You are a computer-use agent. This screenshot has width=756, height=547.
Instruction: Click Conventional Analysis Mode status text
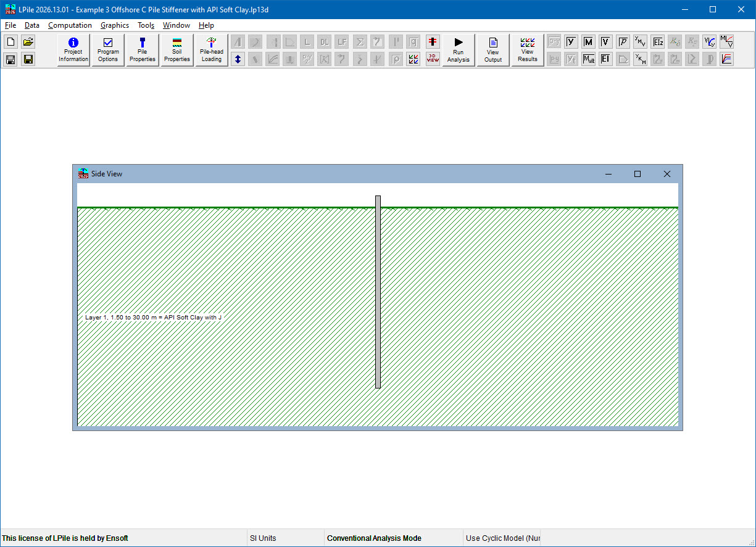pyautogui.click(x=374, y=538)
